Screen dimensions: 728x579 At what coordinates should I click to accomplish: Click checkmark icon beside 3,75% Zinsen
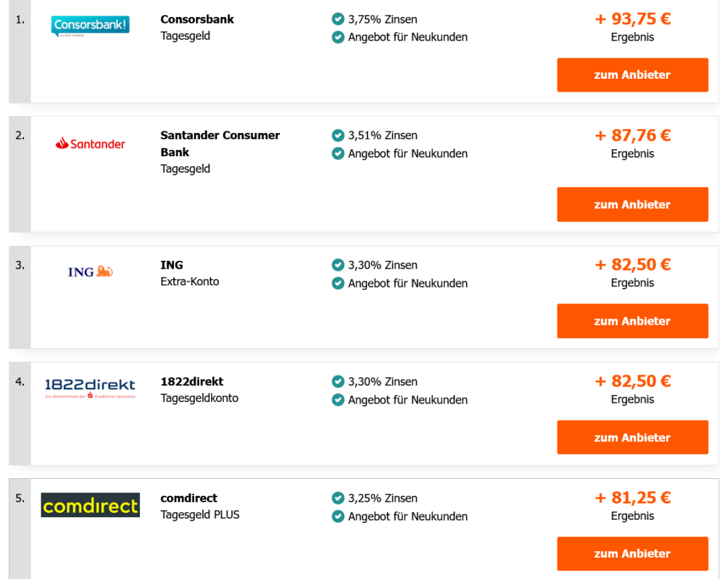tap(338, 19)
